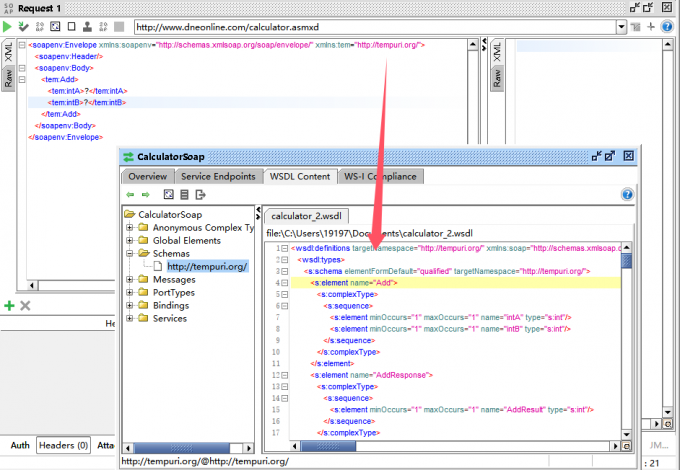Expand the Messages tree node
Viewport: 680px width, 470px height.
coord(129,279)
